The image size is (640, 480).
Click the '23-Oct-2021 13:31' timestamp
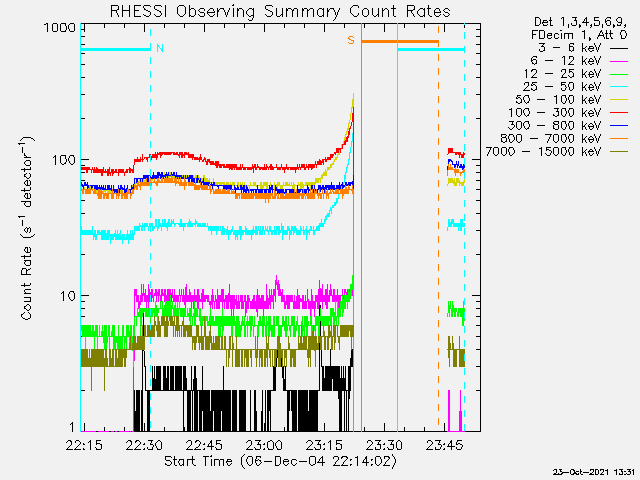[594, 472]
